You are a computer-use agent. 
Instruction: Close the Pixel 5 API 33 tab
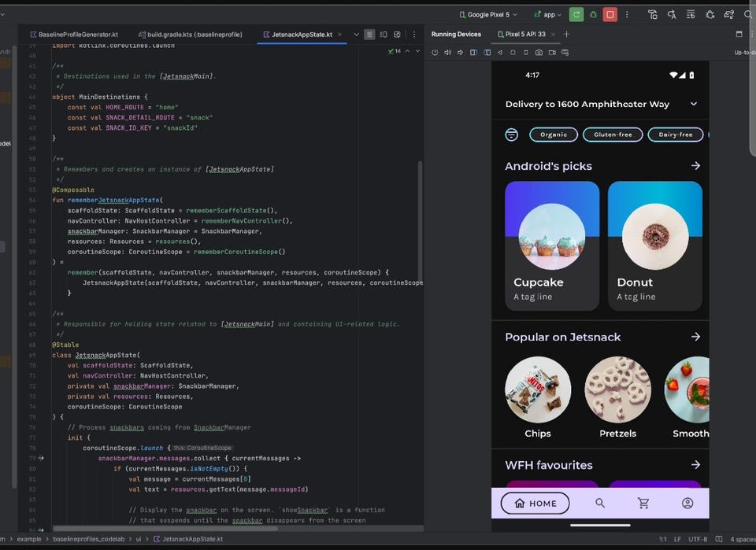pyautogui.click(x=553, y=34)
